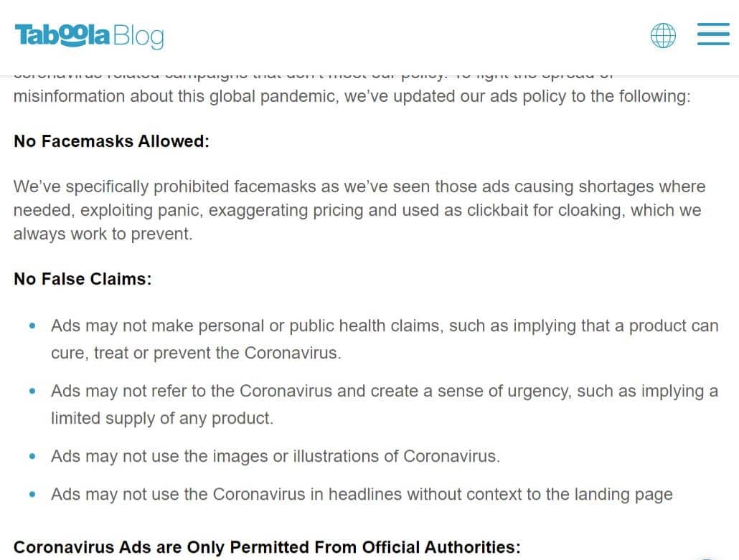Click the Taboola logo
Viewport: 739px width, 560px height.
(x=62, y=35)
